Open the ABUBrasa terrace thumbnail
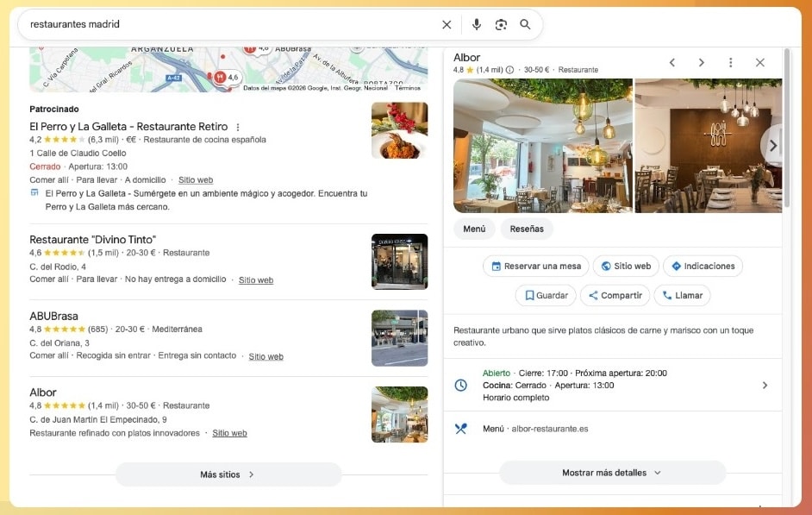Screen dimensions: 812x515 tap(399, 338)
